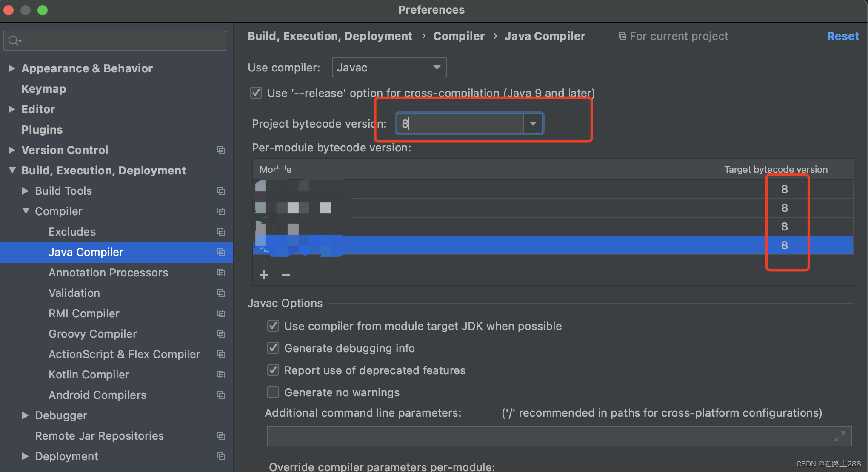
Task: Click the Compiler breadcrumb link
Action: coord(459,36)
